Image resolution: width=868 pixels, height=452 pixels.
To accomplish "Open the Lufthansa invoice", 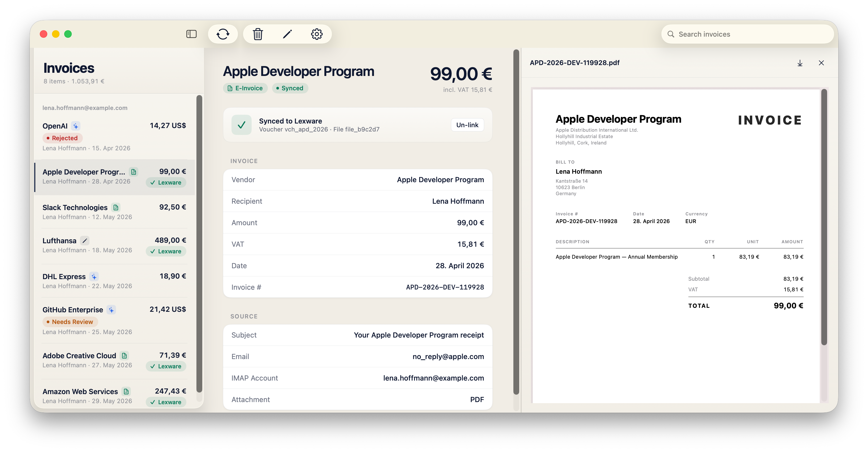I will coord(114,246).
